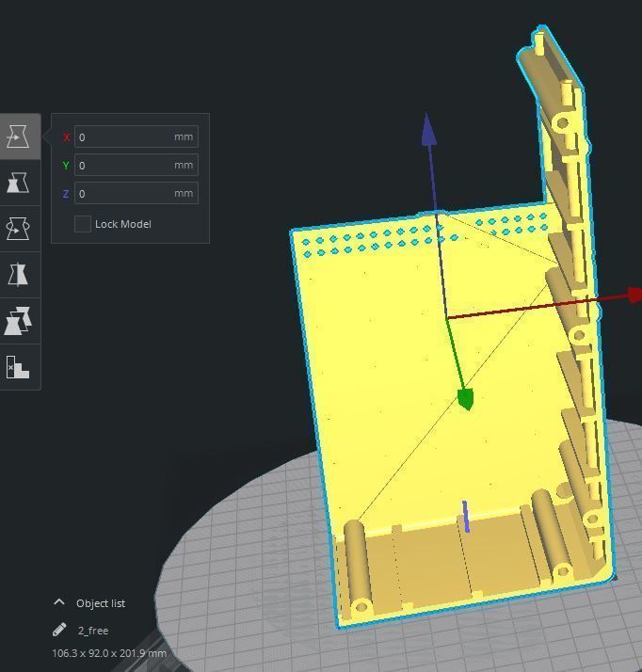This screenshot has width=642, height=672.
Task: Click the blue Z-axis arrow handle
Action: (428, 130)
